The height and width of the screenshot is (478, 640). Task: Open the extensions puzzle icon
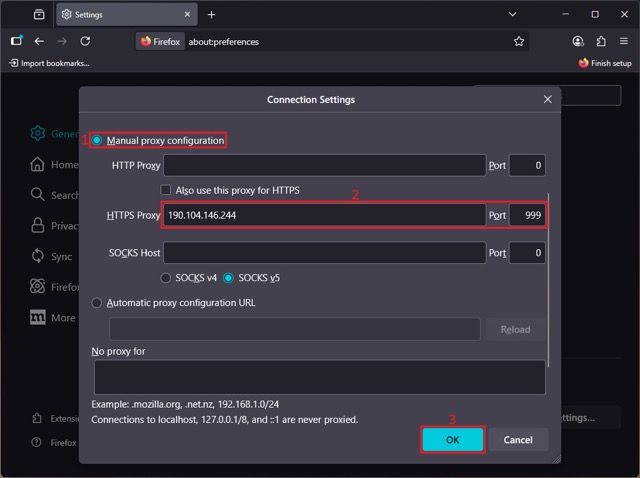pyautogui.click(x=601, y=41)
